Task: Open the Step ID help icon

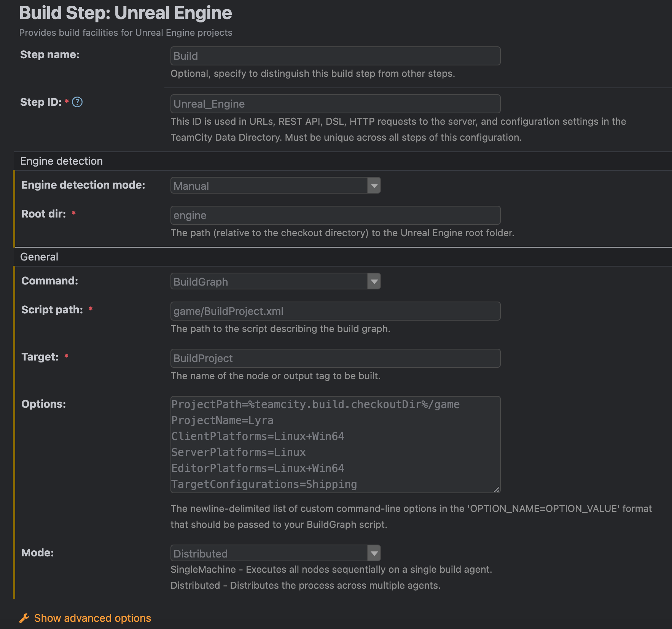Action: [x=77, y=102]
